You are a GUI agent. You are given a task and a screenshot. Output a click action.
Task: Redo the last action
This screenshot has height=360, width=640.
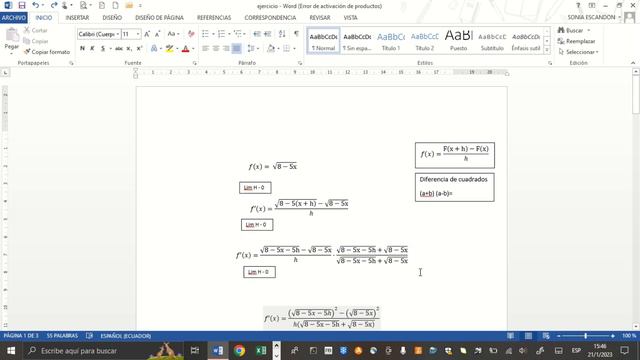[x=54, y=5]
